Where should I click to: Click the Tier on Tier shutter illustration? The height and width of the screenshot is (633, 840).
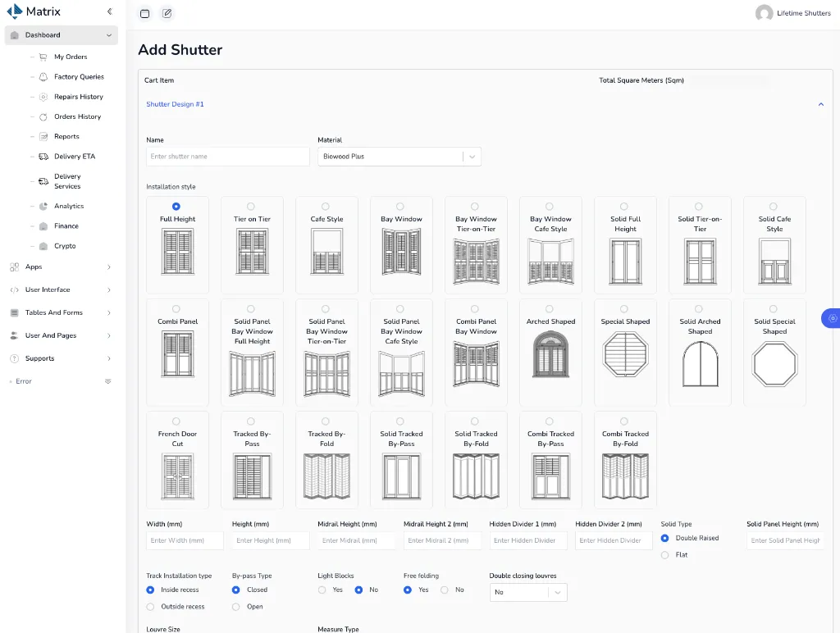[252, 252]
